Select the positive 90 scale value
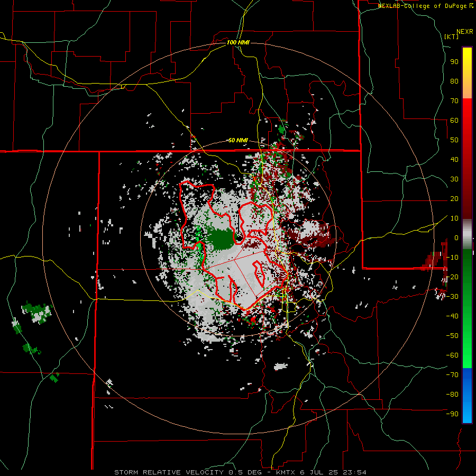 point(454,62)
